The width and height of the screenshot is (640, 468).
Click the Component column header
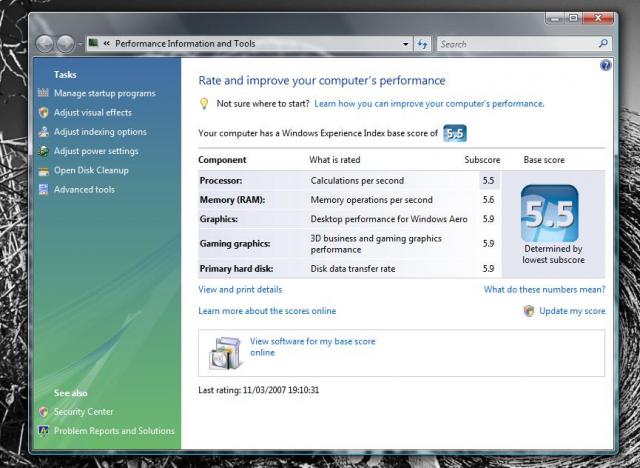[222, 160]
